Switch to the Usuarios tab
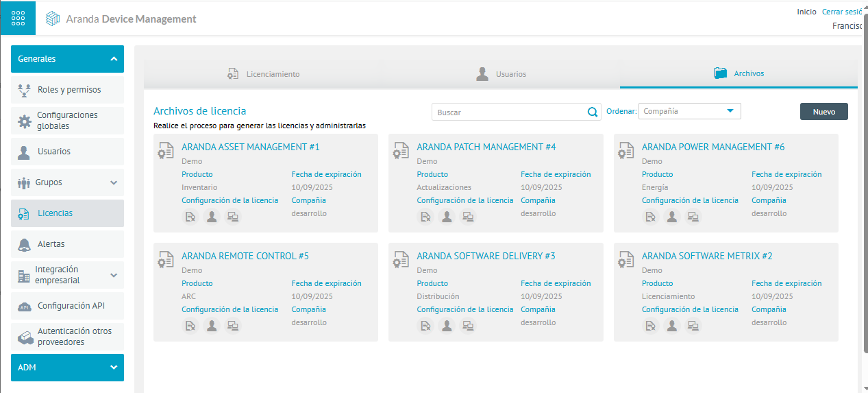 tap(501, 74)
